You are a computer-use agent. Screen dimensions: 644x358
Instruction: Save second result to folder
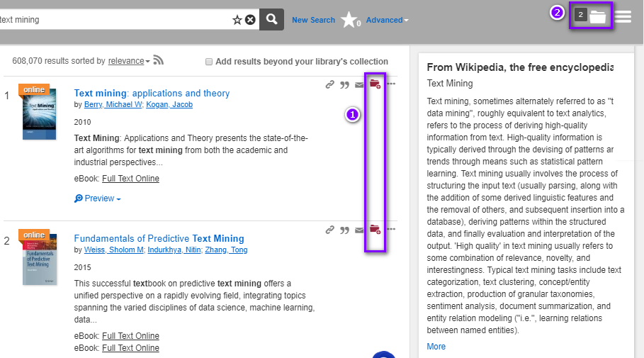click(x=375, y=230)
